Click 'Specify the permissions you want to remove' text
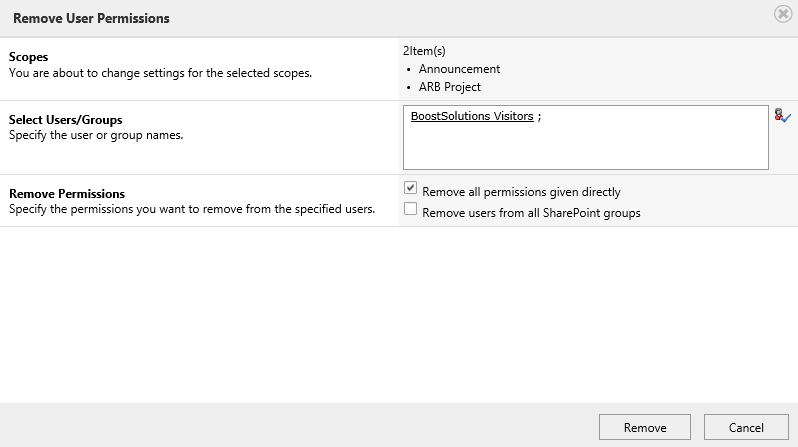Screen dimensions: 798x447 192,209
